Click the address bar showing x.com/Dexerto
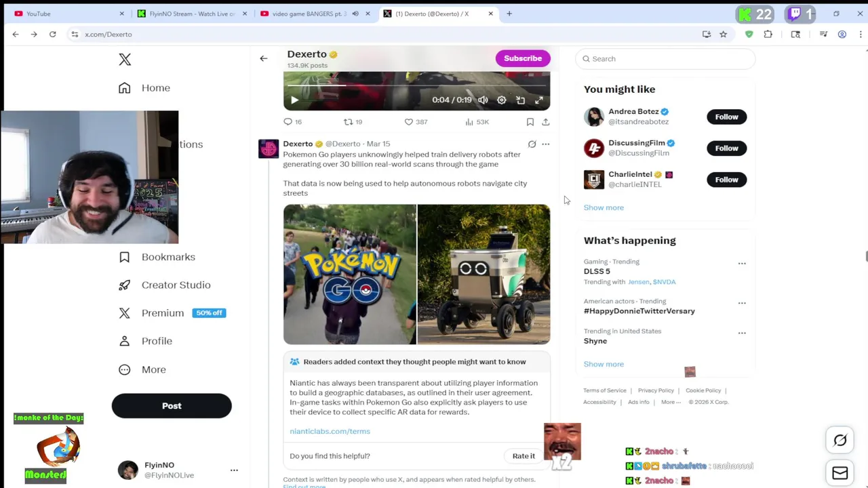The image size is (868, 488). 387,35
